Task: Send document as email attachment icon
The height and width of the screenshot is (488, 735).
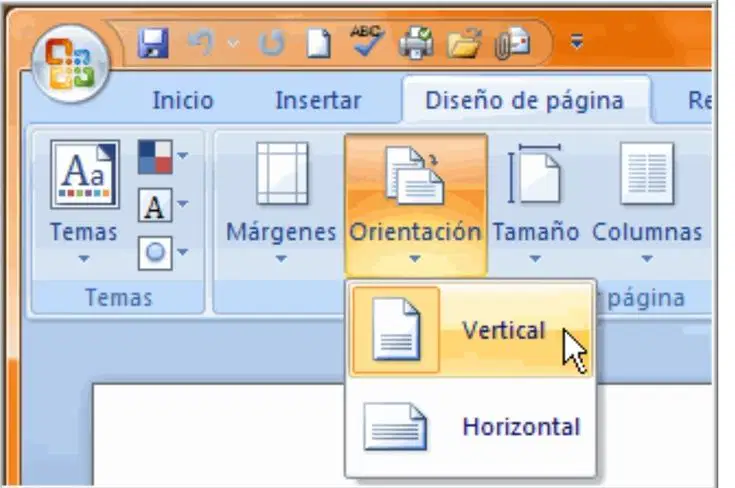Action: point(512,44)
